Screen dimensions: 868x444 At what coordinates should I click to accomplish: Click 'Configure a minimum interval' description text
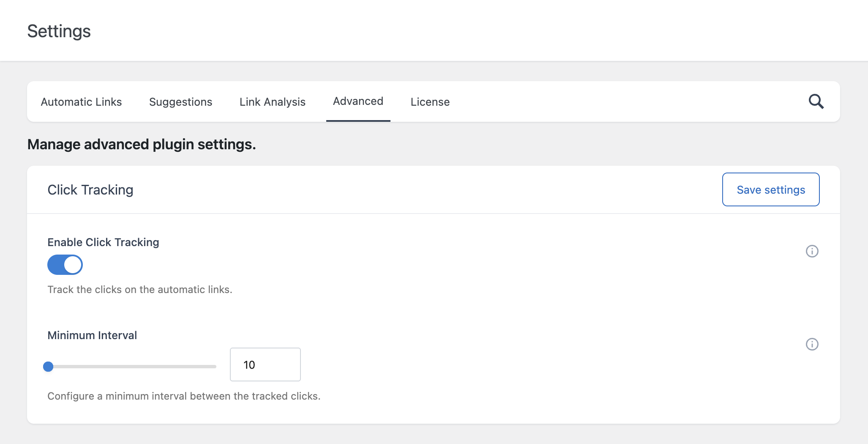pyautogui.click(x=184, y=396)
